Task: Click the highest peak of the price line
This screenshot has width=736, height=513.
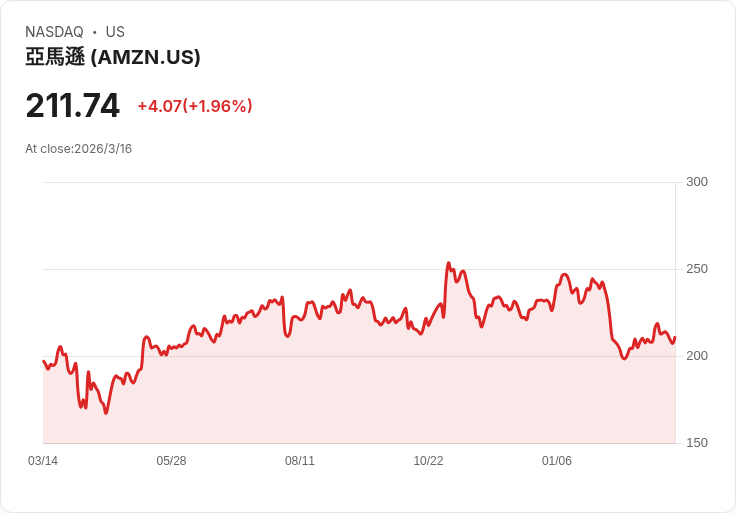Action: [x=449, y=263]
